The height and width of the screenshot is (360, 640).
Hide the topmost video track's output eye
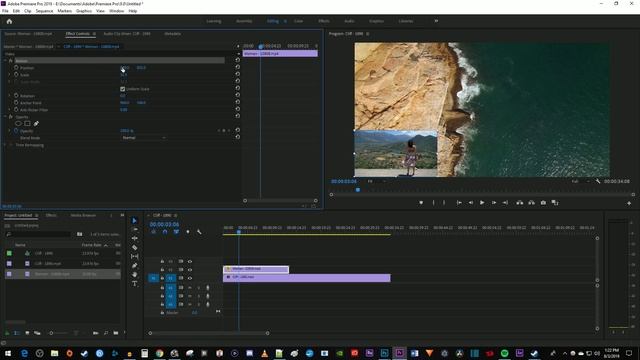pos(190,261)
